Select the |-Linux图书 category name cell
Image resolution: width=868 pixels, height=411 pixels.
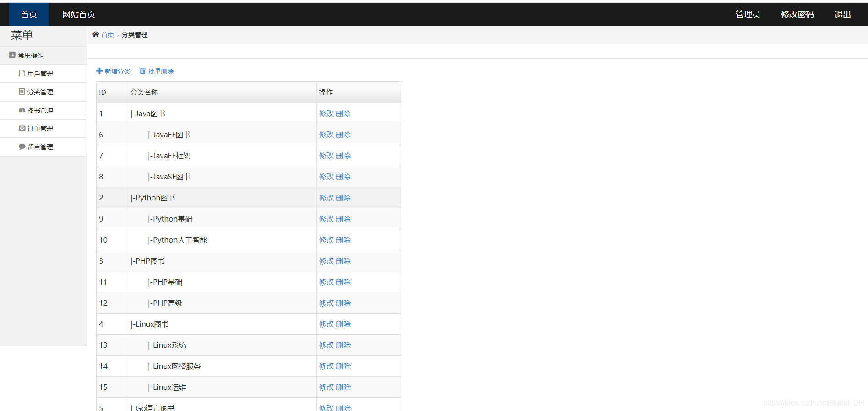click(x=222, y=324)
